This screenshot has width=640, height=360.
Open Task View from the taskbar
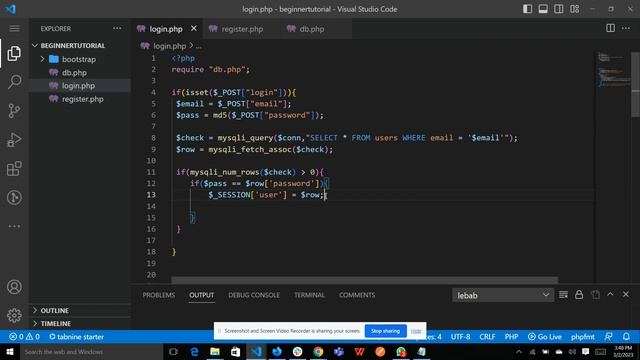tap(173, 352)
